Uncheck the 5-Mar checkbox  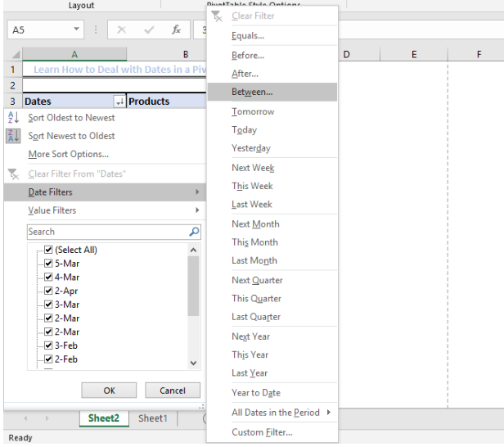click(x=48, y=264)
